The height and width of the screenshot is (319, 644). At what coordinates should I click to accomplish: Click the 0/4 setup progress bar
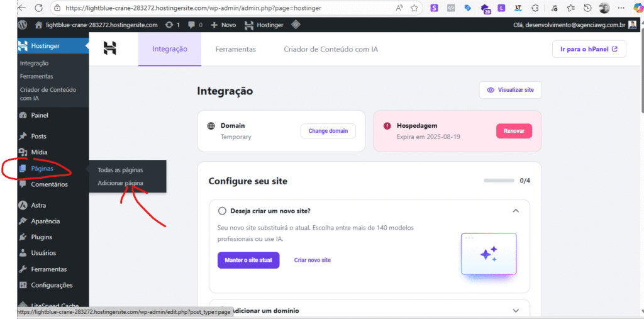pos(499,181)
